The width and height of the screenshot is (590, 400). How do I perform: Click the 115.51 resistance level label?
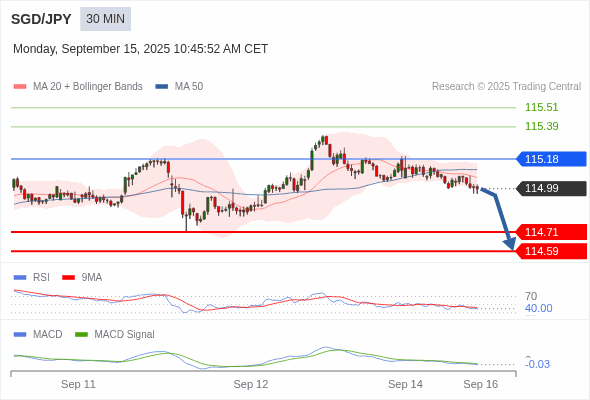(541, 107)
